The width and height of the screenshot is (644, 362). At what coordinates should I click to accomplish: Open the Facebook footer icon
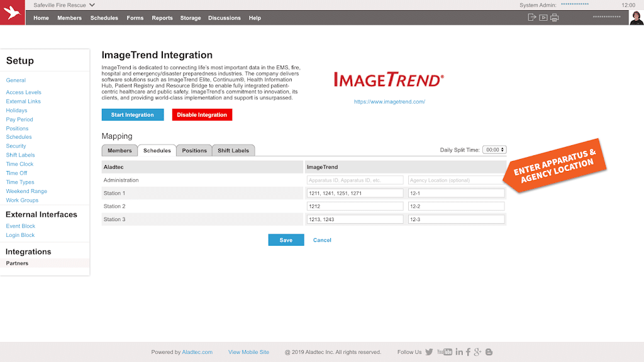pos(469,352)
